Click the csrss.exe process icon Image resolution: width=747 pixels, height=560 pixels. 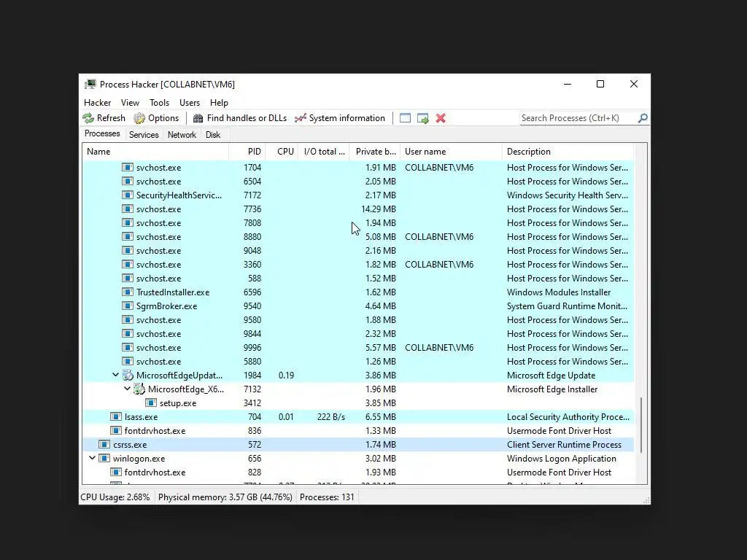point(104,444)
